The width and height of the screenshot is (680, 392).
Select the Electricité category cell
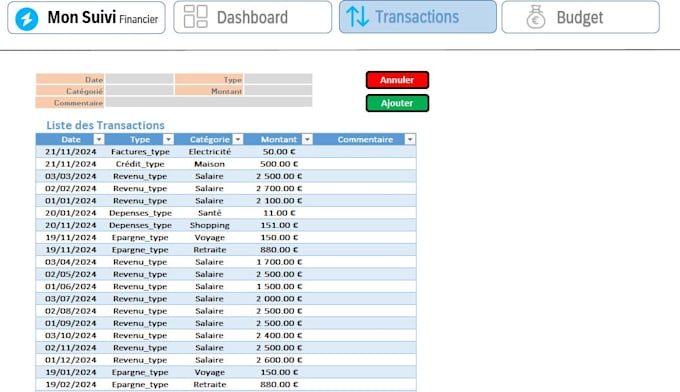209,152
